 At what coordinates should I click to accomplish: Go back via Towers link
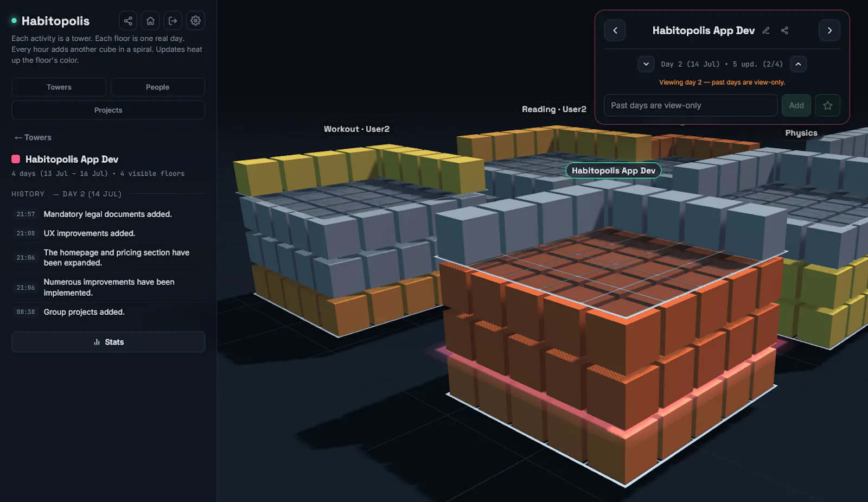click(33, 138)
